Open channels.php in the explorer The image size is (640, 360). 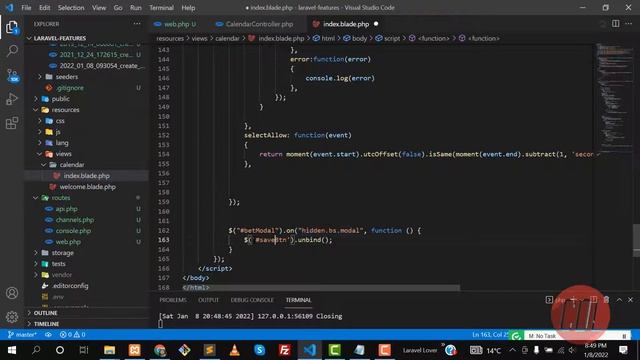(x=75, y=220)
